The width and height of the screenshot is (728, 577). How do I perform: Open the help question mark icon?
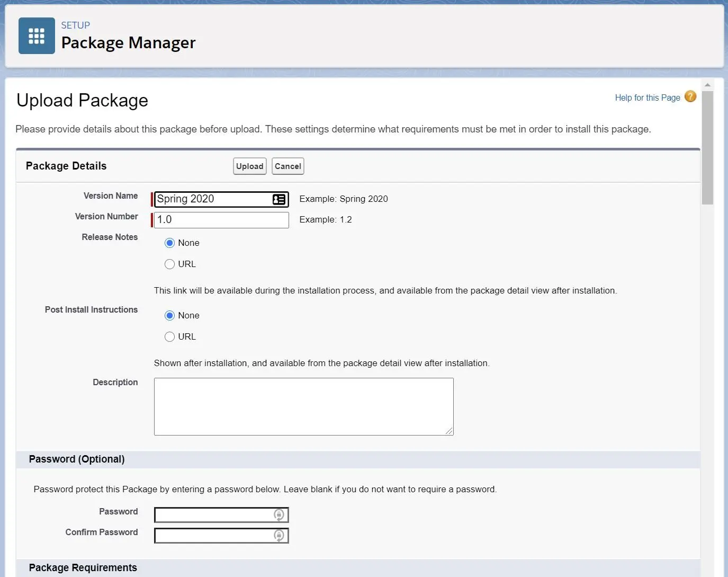coord(690,96)
